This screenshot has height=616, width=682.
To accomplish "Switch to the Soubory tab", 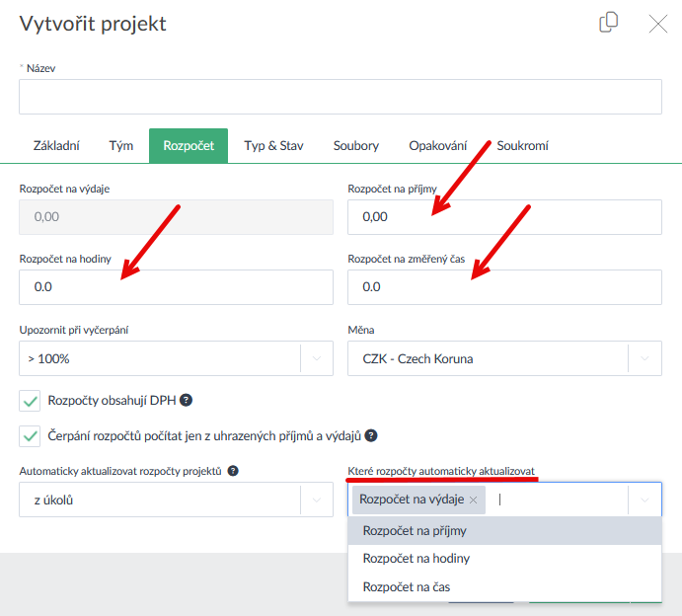I will [x=355, y=145].
